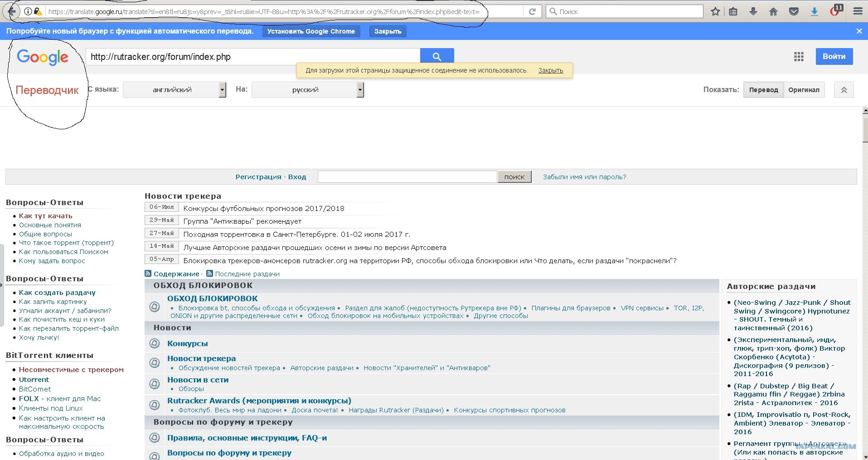Click the поиск button on the tracker
Screen dimensions: 868x460
point(514,177)
